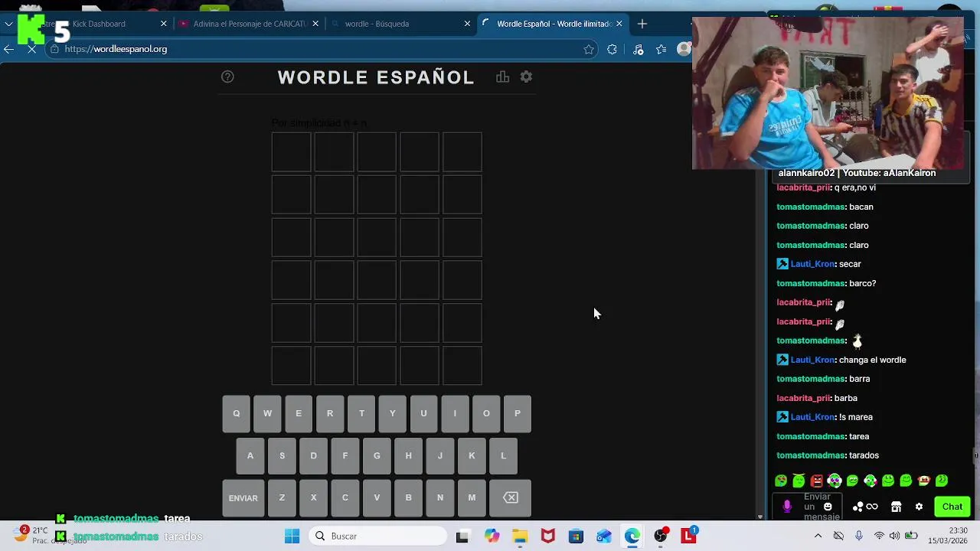The height and width of the screenshot is (551, 980).
Task: Close the wordle - Búsqueda tab
Action: 467,24
